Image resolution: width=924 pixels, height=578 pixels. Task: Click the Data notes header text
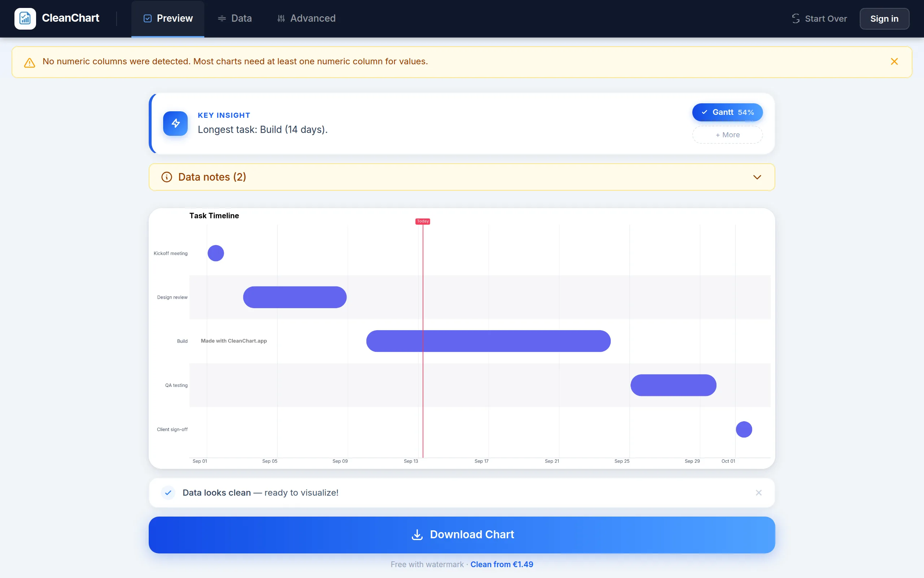212,177
